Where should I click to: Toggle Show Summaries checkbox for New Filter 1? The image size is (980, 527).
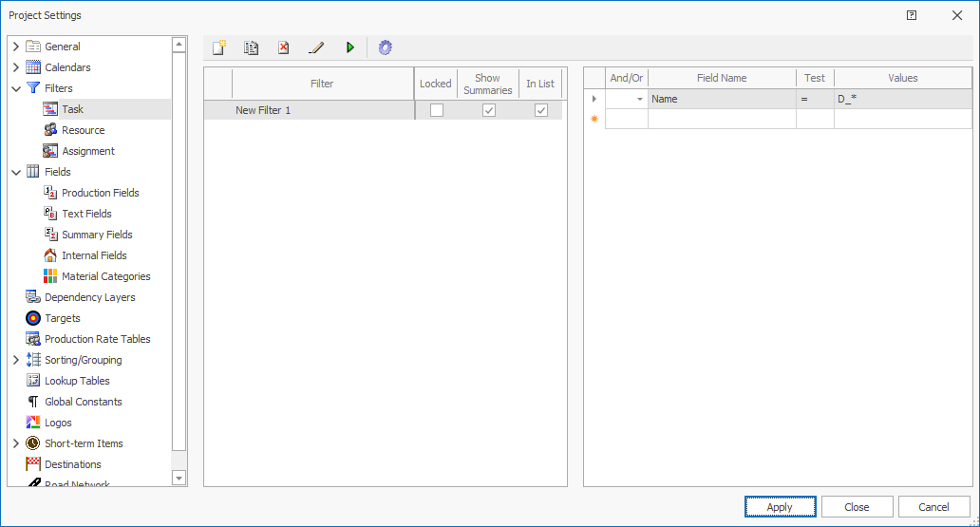click(x=488, y=110)
